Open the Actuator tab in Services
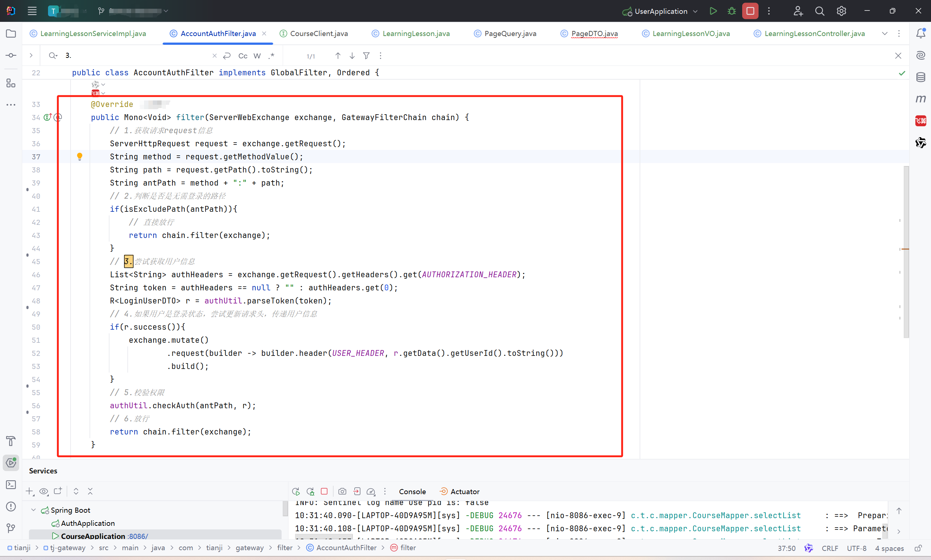 [x=459, y=492]
